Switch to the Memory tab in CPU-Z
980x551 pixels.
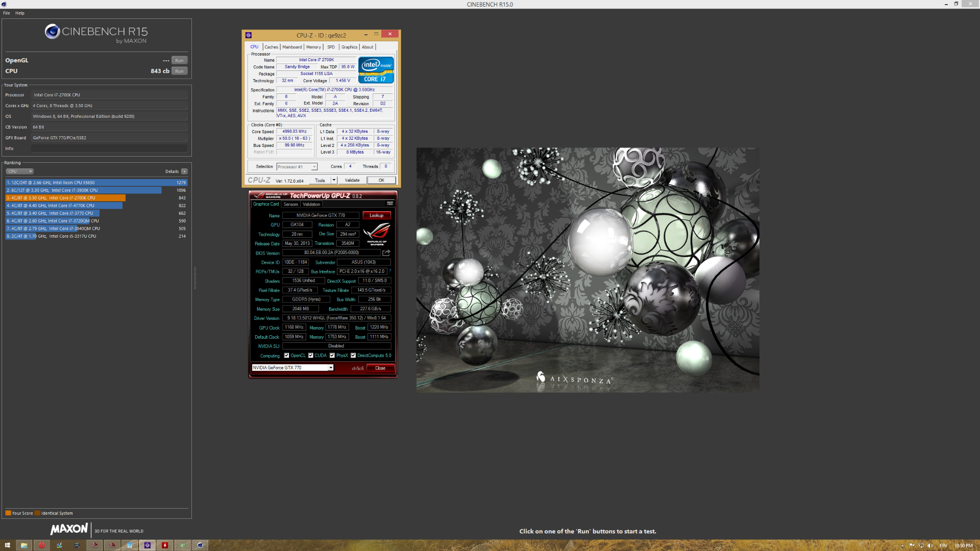coord(313,47)
